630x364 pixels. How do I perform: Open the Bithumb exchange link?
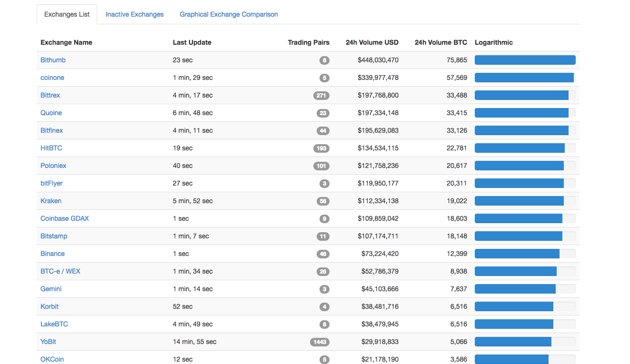(x=53, y=60)
